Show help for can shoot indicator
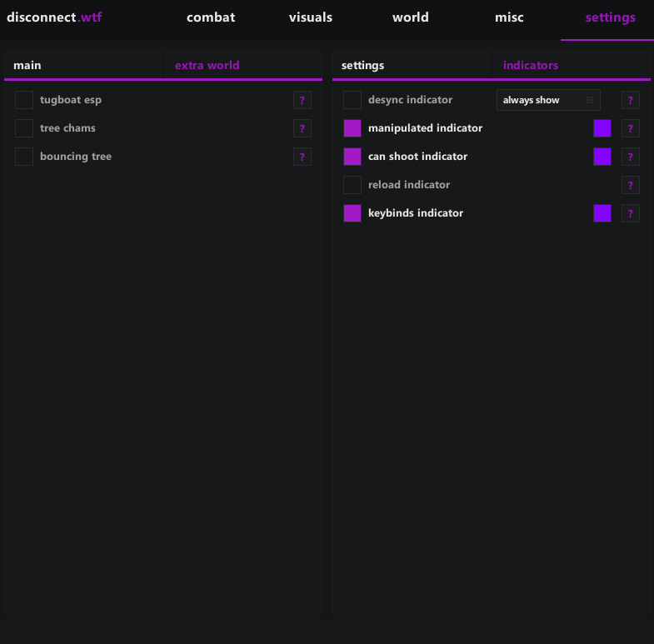 coord(630,157)
